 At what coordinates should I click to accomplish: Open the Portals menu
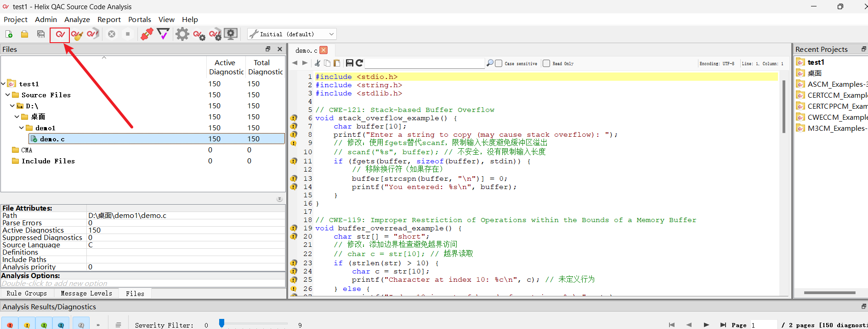coord(140,19)
